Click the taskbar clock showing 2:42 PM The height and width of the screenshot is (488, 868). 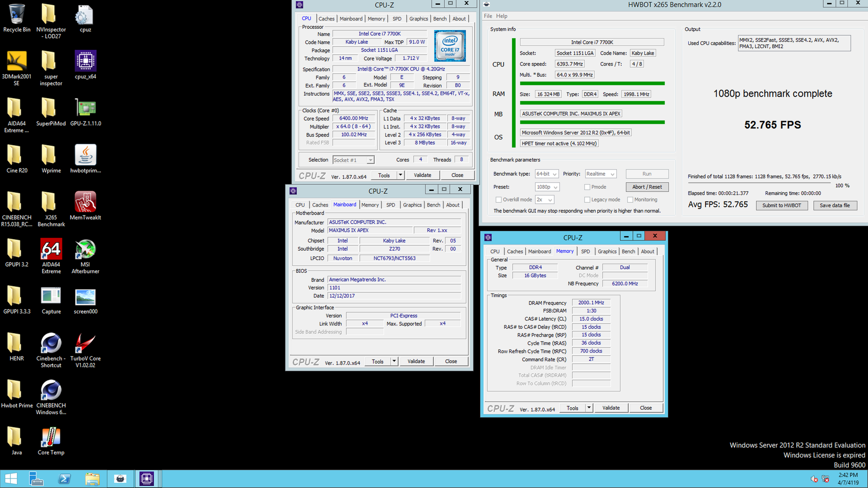pos(848,479)
